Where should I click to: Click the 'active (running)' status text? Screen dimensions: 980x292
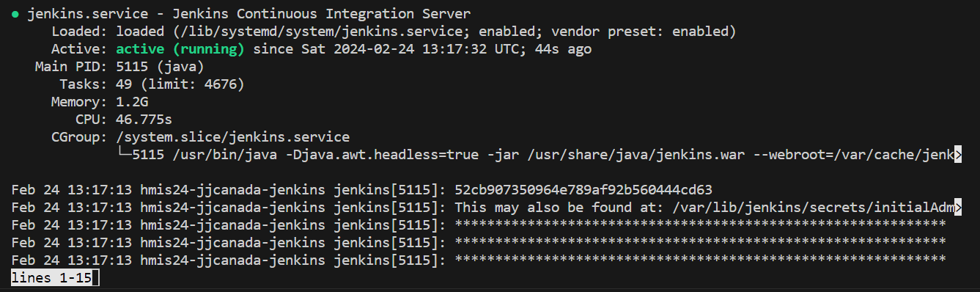[180, 49]
